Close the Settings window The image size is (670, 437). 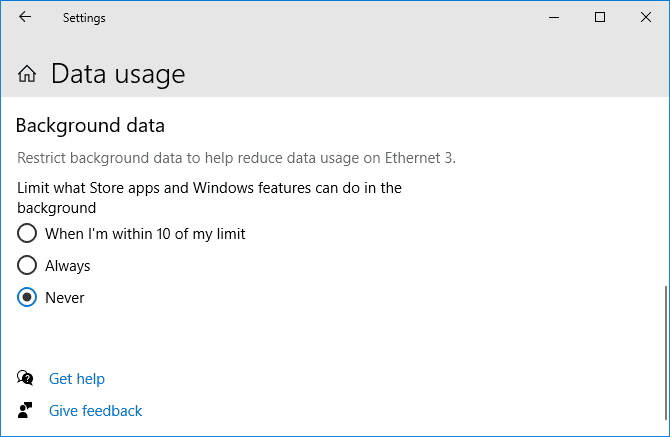click(646, 17)
